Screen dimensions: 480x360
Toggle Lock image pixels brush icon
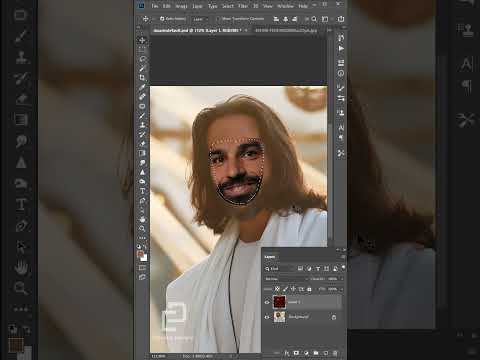(x=285, y=289)
